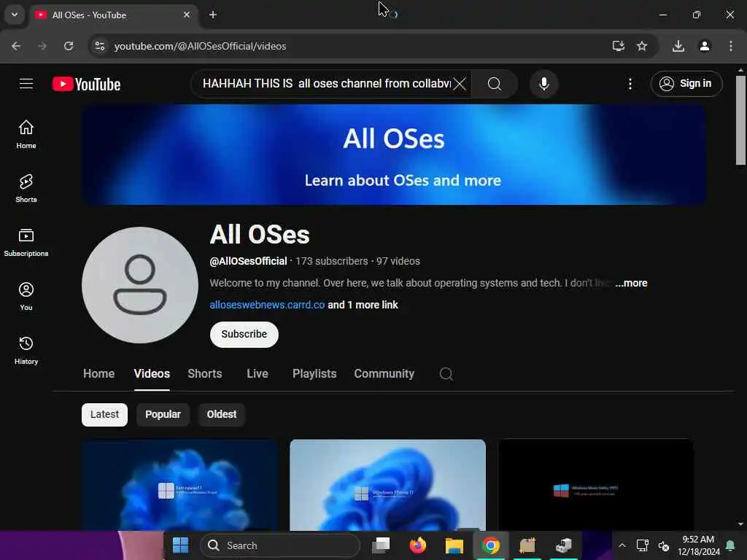This screenshot has width=747, height=560.
Task: Close the All OSes - YouTube tab
Action: pos(187,15)
